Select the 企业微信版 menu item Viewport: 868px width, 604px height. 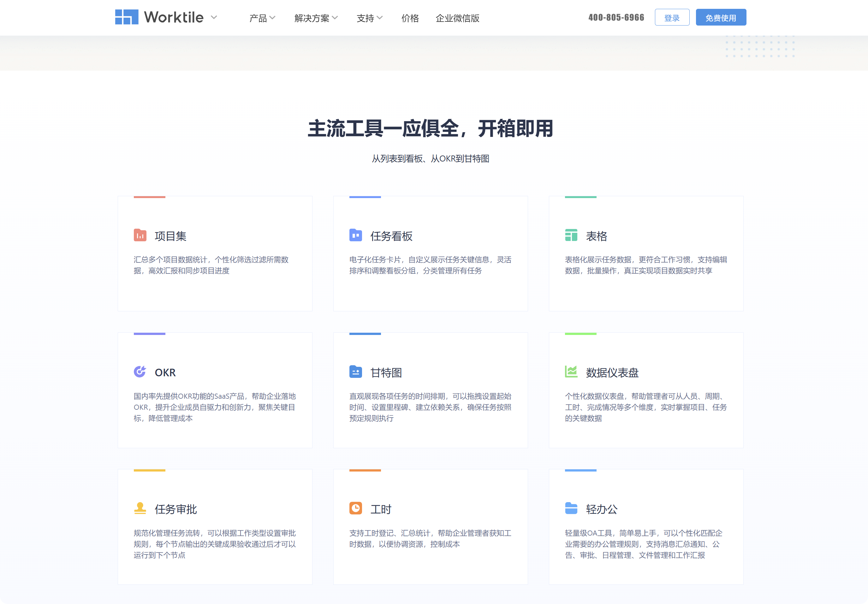(x=457, y=18)
